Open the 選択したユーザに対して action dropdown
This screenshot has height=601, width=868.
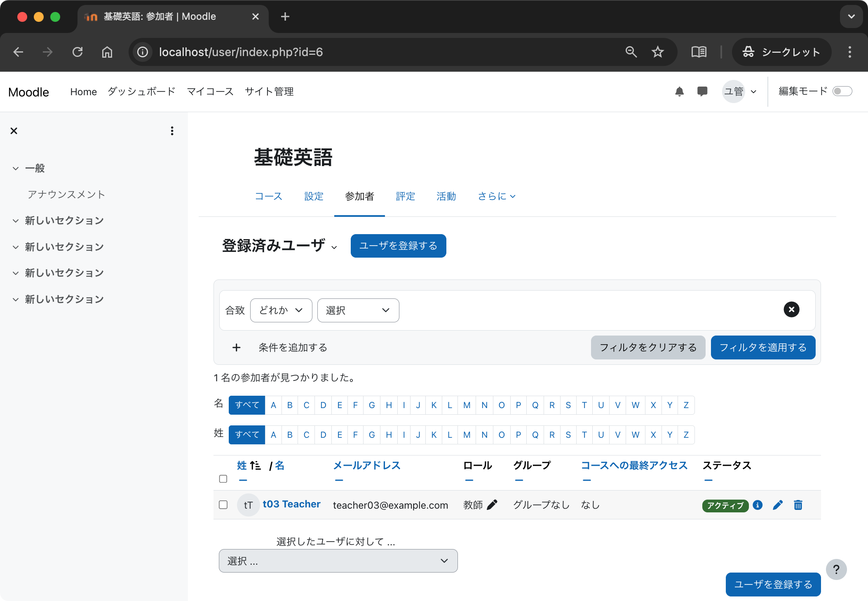coord(338,561)
